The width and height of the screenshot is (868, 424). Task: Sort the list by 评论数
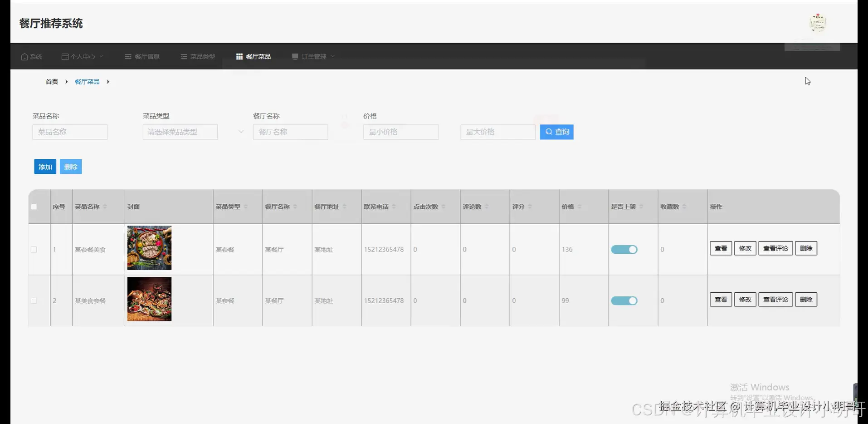tap(487, 207)
